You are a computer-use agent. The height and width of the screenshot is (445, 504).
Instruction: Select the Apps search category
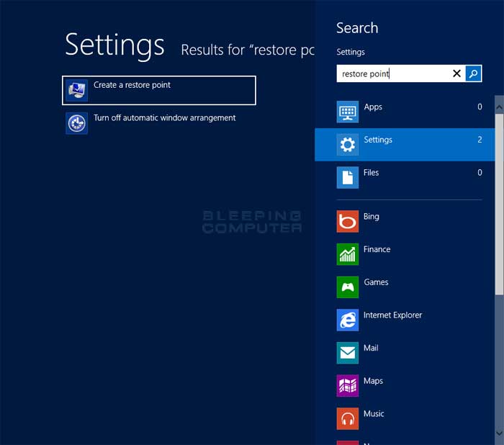(x=405, y=112)
